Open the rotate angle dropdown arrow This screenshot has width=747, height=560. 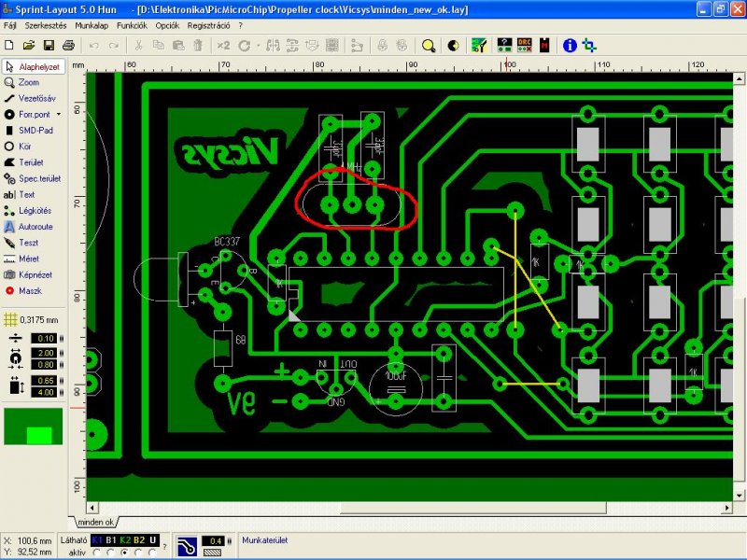click(x=259, y=46)
